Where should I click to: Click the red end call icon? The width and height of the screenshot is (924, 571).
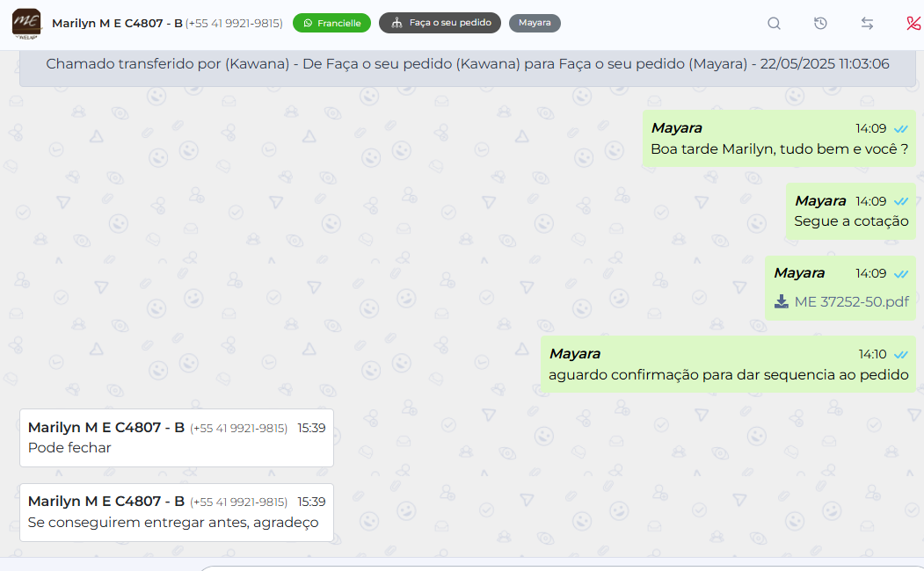(913, 24)
